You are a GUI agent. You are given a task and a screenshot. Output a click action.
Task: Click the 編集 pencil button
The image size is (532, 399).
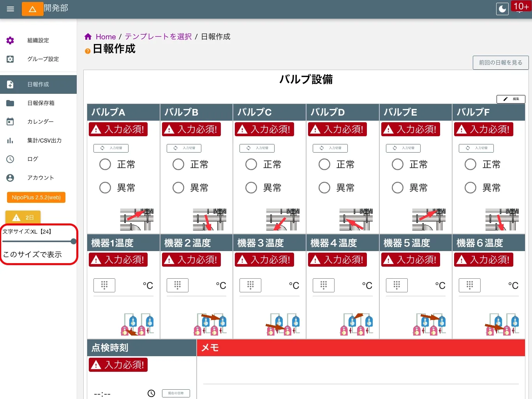pyautogui.click(x=511, y=99)
